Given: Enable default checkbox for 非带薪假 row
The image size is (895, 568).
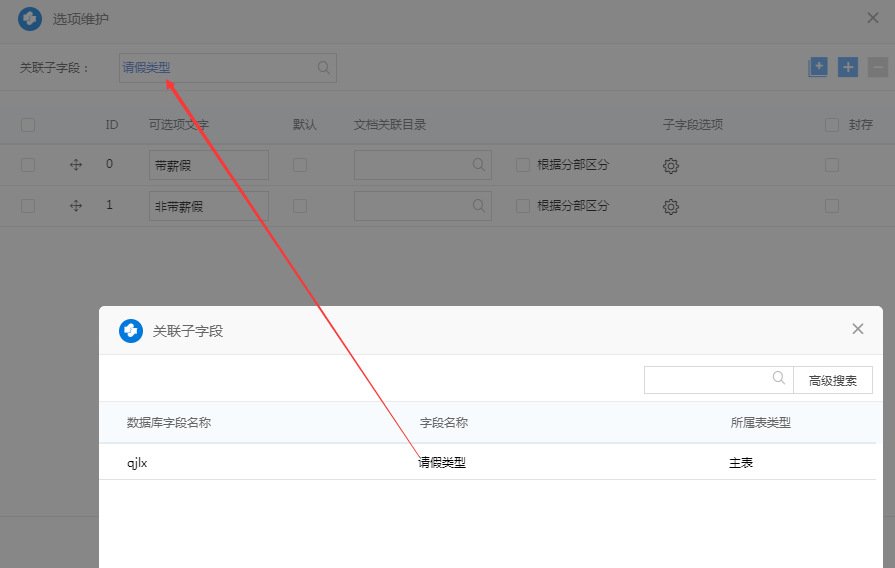Looking at the screenshot, I should click(300, 206).
